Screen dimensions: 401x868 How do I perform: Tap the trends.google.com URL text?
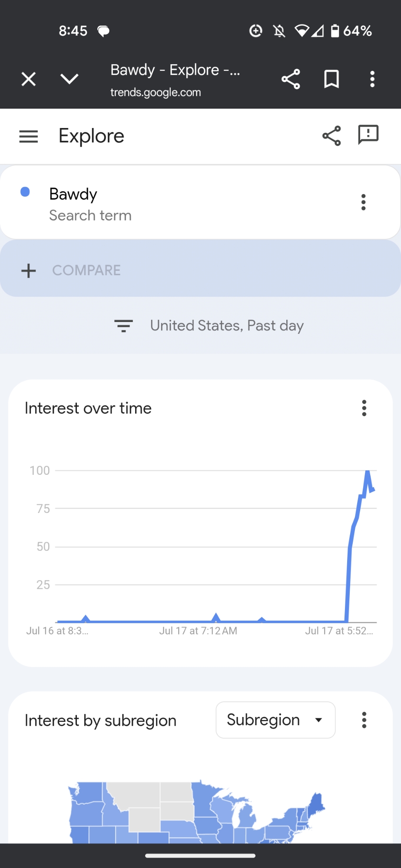[x=156, y=92]
